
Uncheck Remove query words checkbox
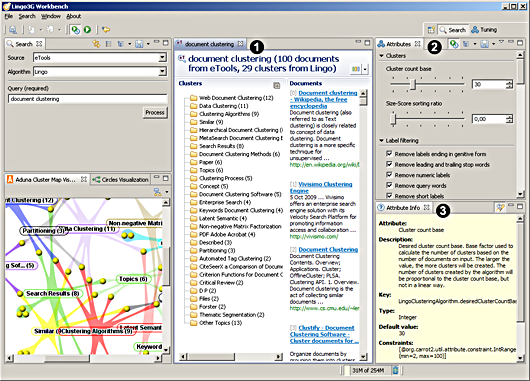click(x=389, y=185)
